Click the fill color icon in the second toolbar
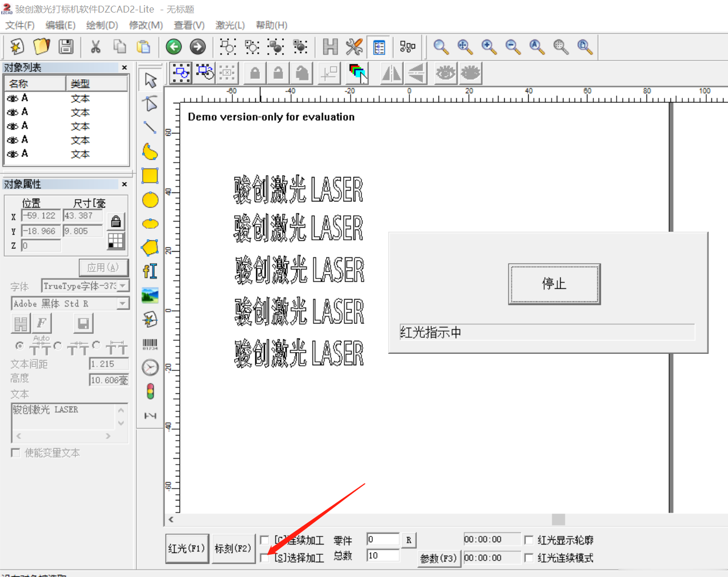The height and width of the screenshot is (577, 728). 357,73
